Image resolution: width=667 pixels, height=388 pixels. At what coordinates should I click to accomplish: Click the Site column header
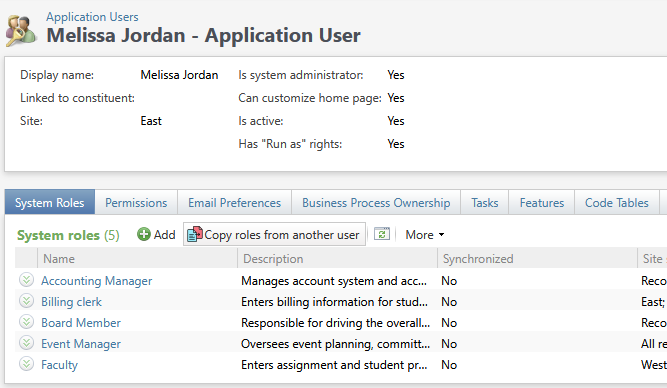pyautogui.click(x=653, y=258)
